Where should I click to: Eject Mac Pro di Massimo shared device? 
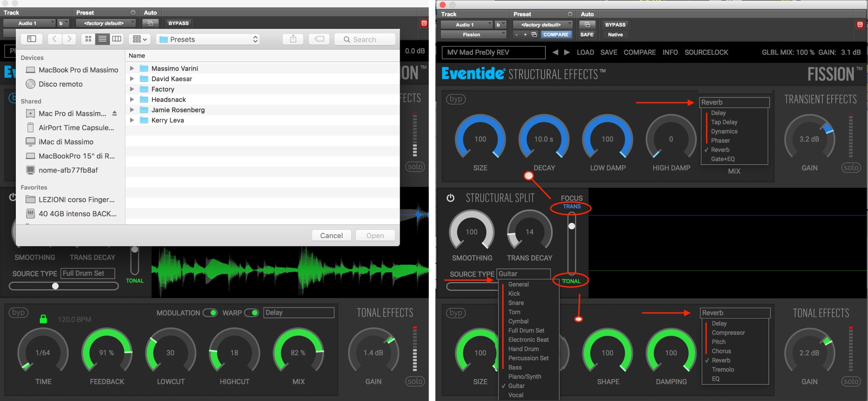coord(115,113)
